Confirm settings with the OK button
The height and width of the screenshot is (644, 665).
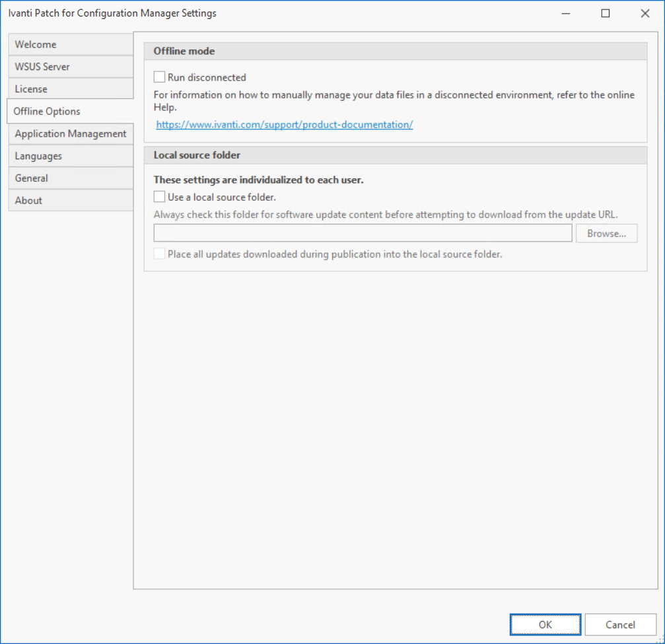(x=545, y=625)
